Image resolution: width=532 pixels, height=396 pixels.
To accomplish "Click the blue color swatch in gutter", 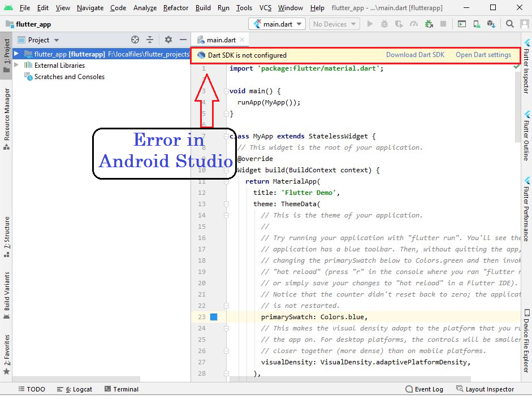I will [x=214, y=317].
